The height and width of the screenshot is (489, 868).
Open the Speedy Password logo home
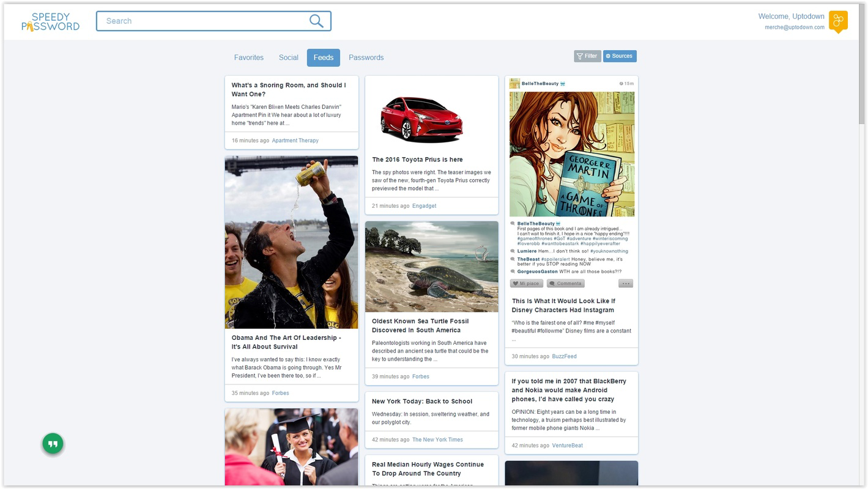tap(51, 21)
